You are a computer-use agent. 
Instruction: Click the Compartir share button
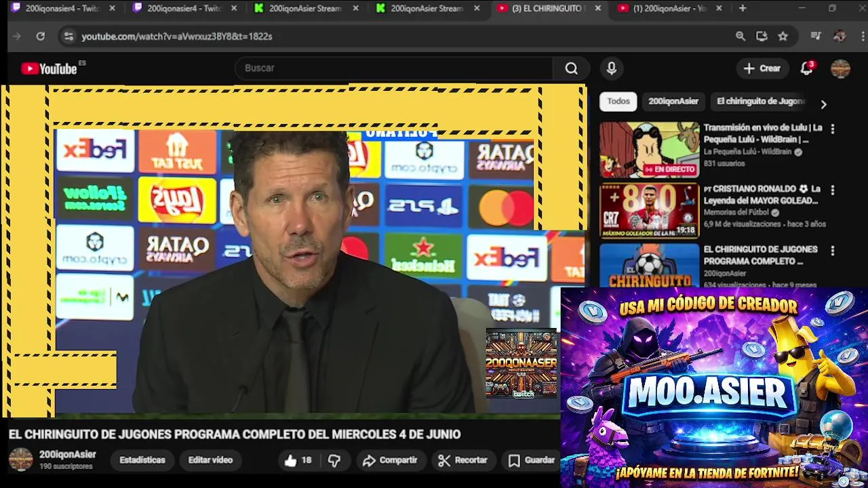[x=390, y=460]
